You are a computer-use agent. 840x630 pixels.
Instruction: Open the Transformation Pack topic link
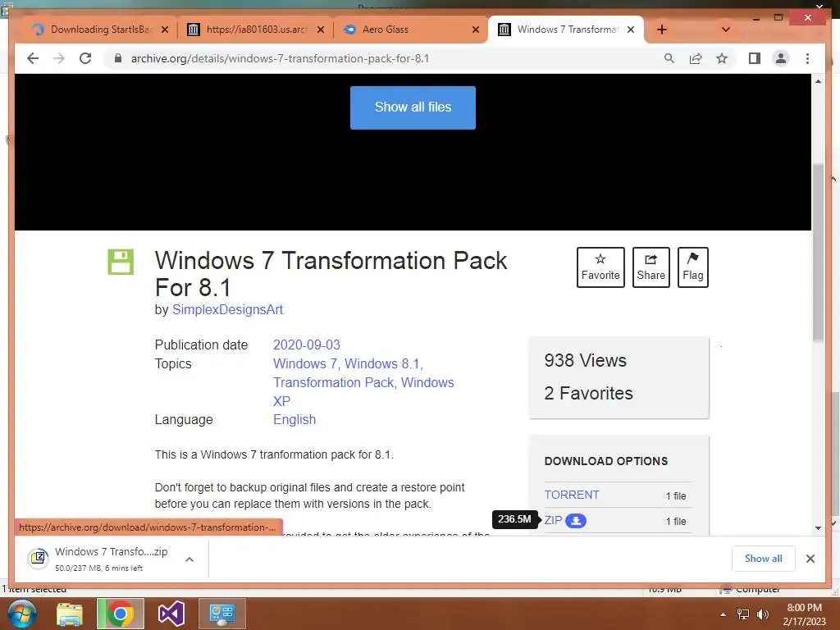coord(333,382)
